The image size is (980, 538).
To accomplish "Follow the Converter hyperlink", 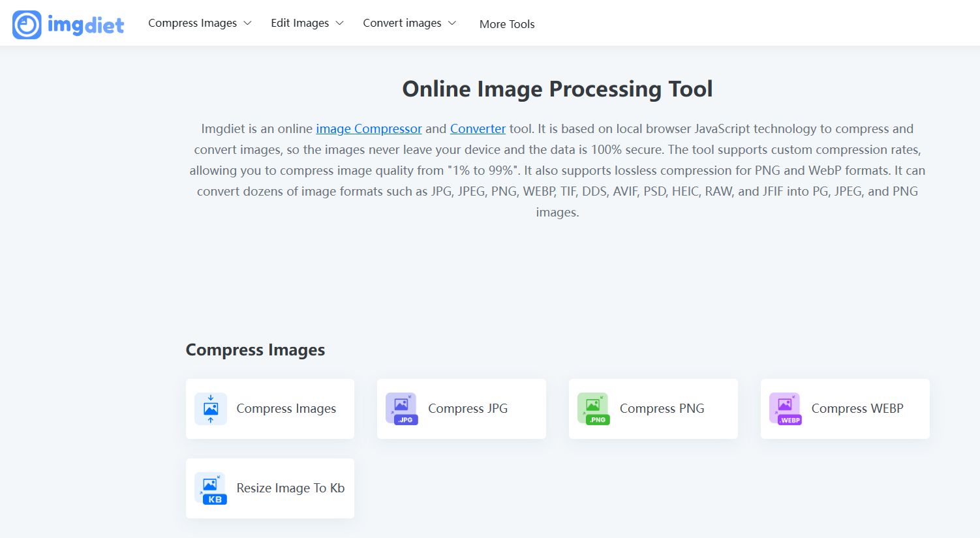I will 478,128.
